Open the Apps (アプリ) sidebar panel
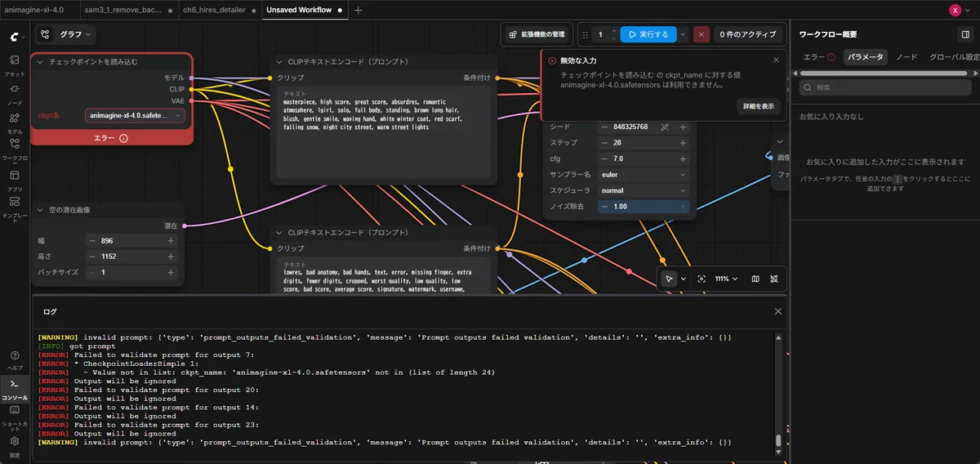980x464 pixels. click(15, 179)
